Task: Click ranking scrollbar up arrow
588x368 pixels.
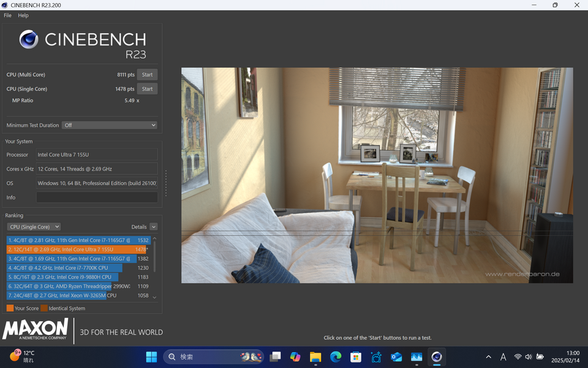Action: 154,239
